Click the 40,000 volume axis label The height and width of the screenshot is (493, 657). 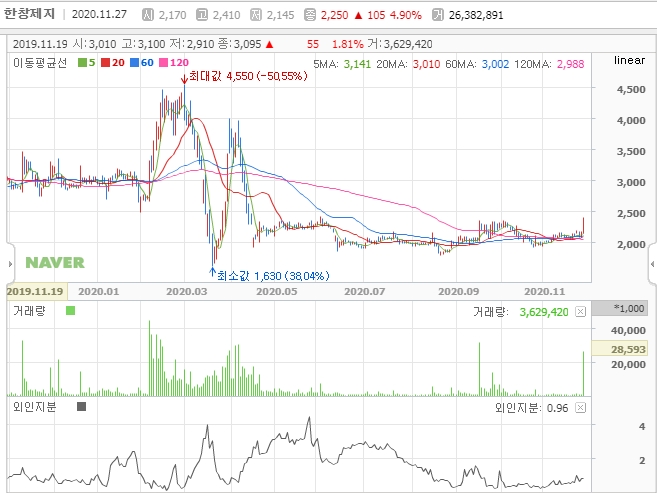pyautogui.click(x=628, y=330)
